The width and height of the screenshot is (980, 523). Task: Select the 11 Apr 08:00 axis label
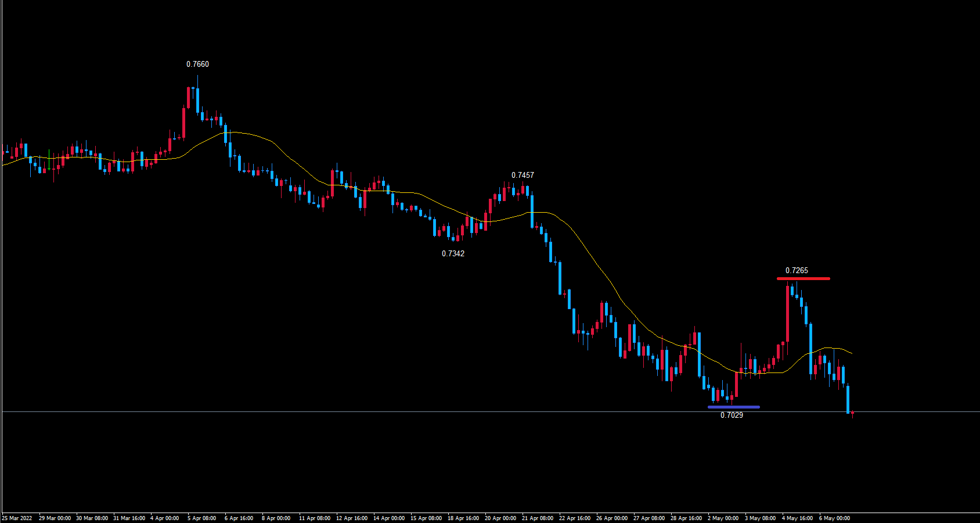coord(315,518)
